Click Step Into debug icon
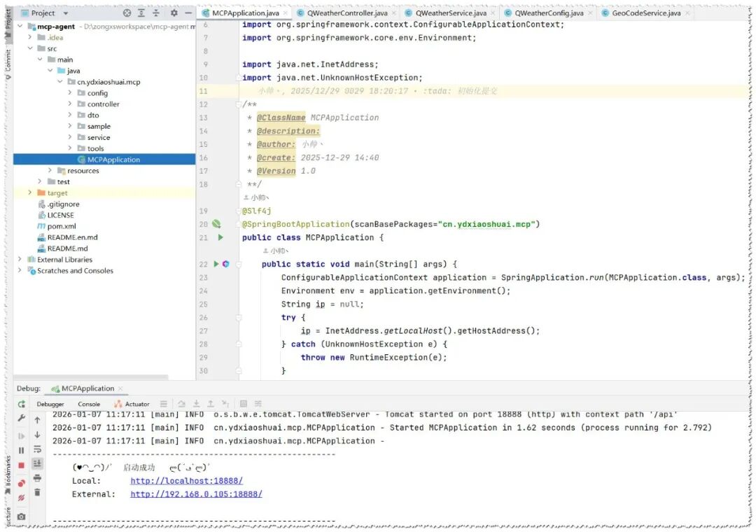The height and width of the screenshot is (532, 756). (x=196, y=404)
